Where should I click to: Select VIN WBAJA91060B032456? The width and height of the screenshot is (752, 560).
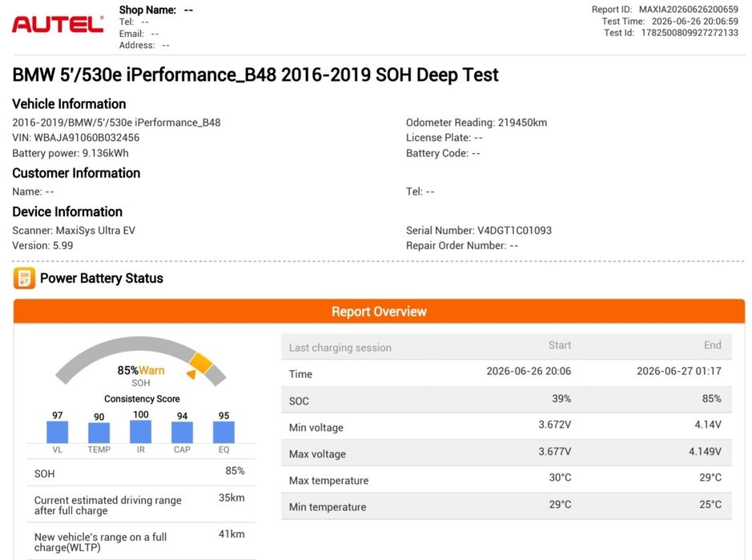[x=76, y=138]
